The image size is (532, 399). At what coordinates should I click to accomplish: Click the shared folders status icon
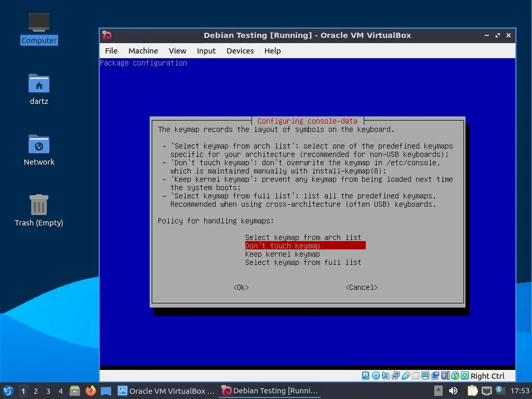(415, 376)
